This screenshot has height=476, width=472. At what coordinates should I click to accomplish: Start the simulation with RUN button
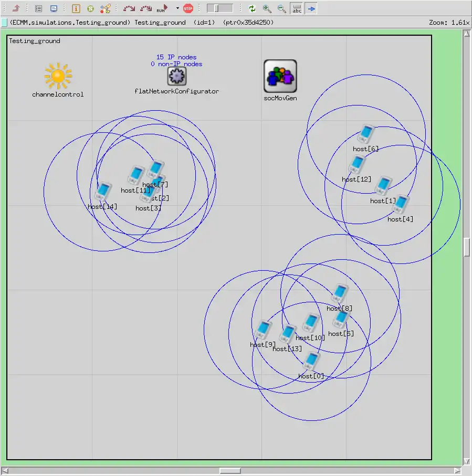pos(162,8)
